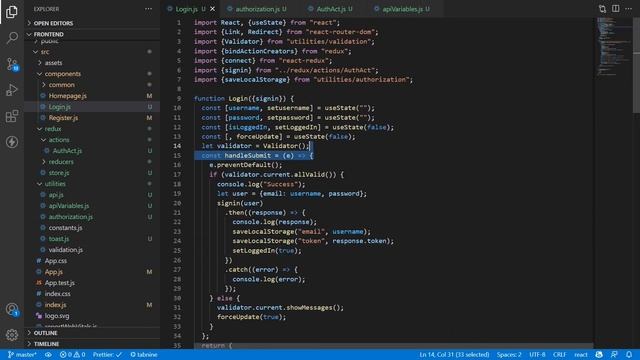The height and width of the screenshot is (360, 640).
Task: Switch to authorization.js tab
Action: point(257,9)
